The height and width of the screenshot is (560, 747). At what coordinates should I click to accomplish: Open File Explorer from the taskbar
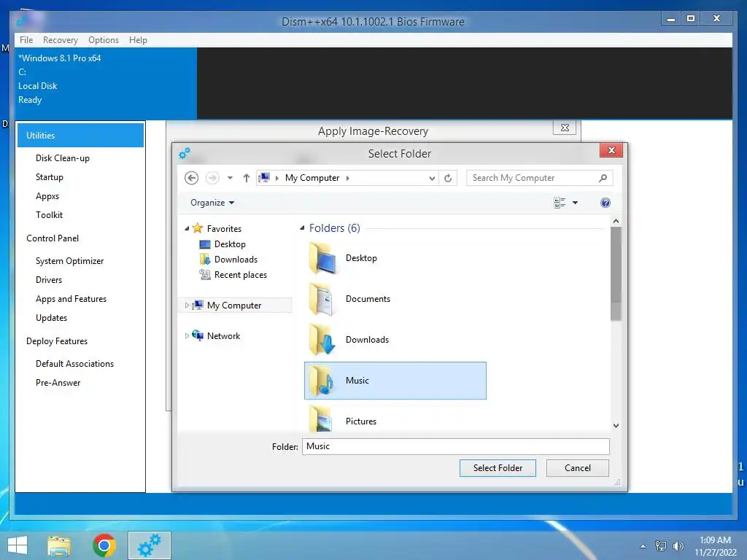(x=59, y=545)
